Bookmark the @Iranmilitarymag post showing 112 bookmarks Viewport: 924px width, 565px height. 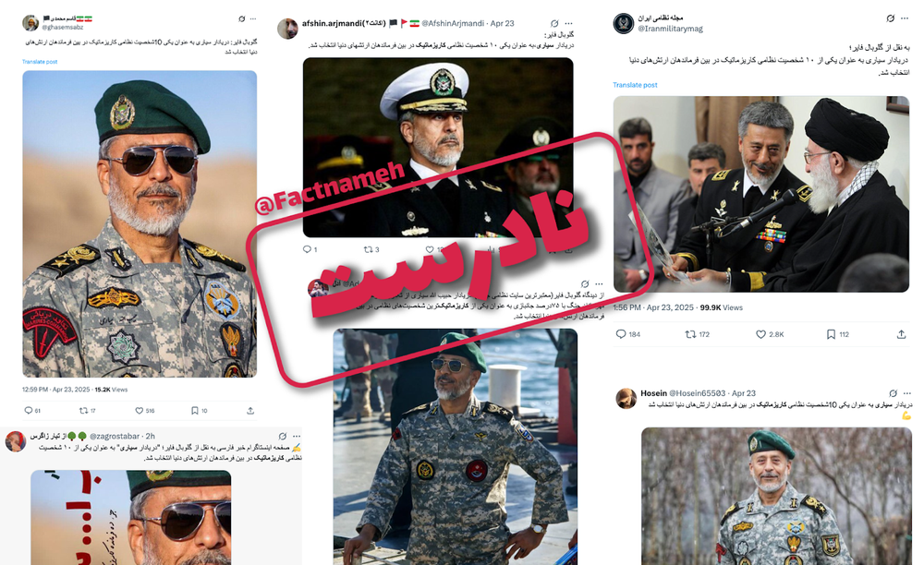(x=831, y=333)
